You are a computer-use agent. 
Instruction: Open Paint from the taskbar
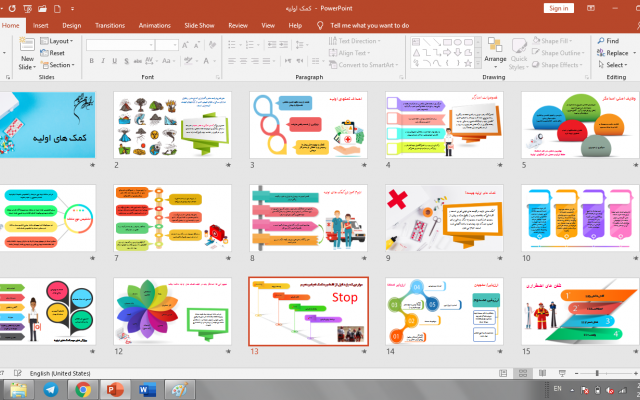(180, 390)
